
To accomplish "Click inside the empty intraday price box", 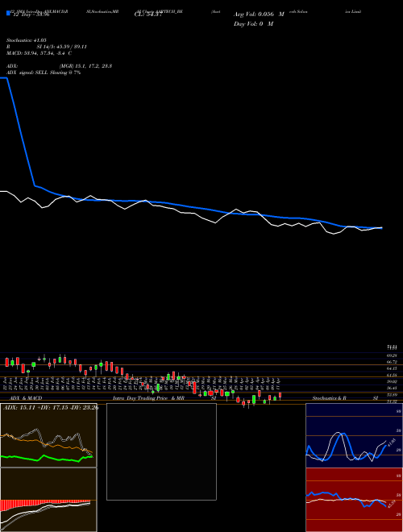I will pos(161,451).
